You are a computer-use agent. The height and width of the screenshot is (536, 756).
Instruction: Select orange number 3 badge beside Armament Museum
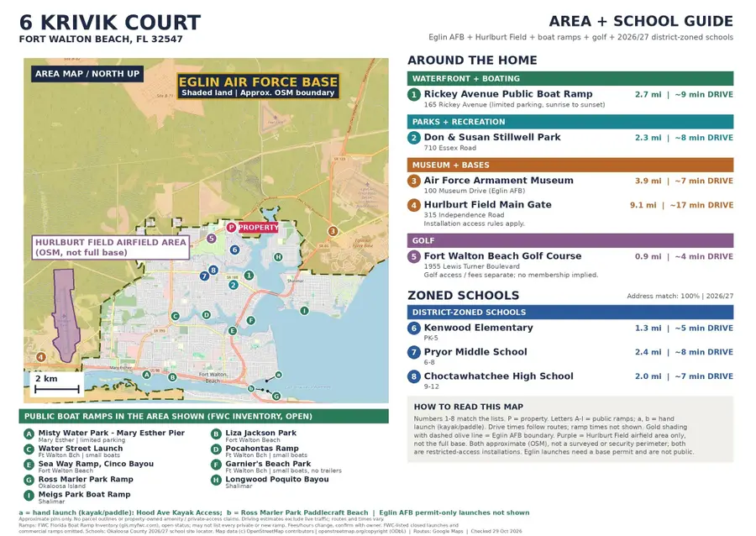pos(413,181)
